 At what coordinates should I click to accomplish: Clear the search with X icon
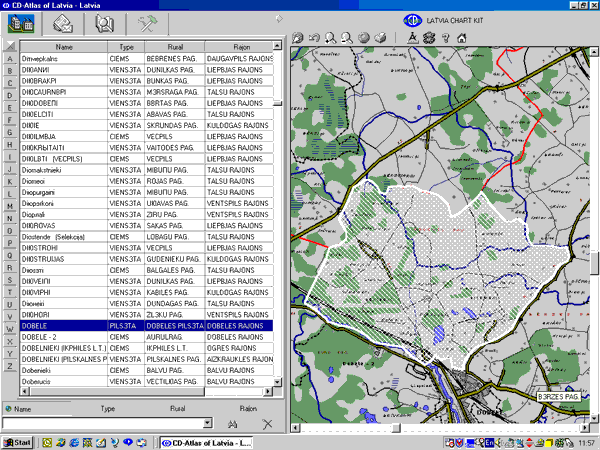coord(267,424)
